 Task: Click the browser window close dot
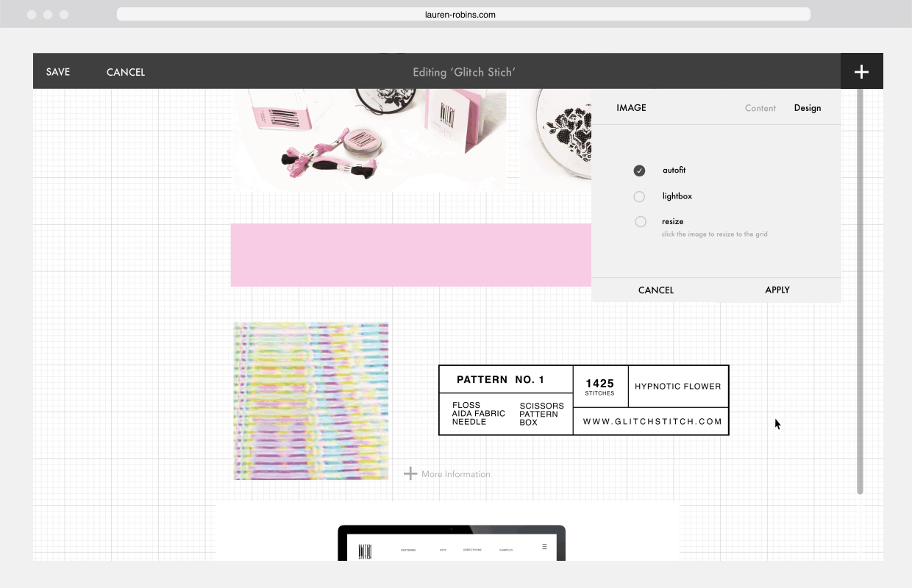[32, 15]
